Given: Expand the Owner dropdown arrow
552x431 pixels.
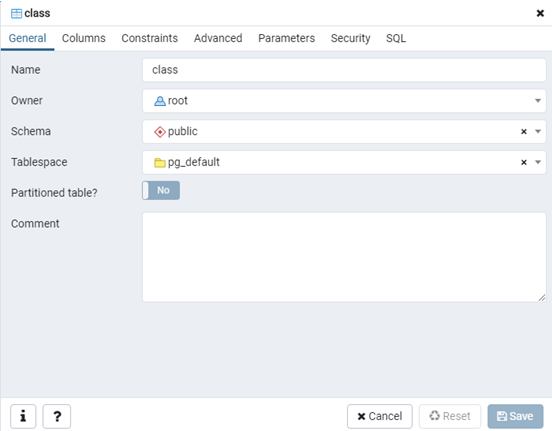Looking at the screenshot, I should (538, 101).
